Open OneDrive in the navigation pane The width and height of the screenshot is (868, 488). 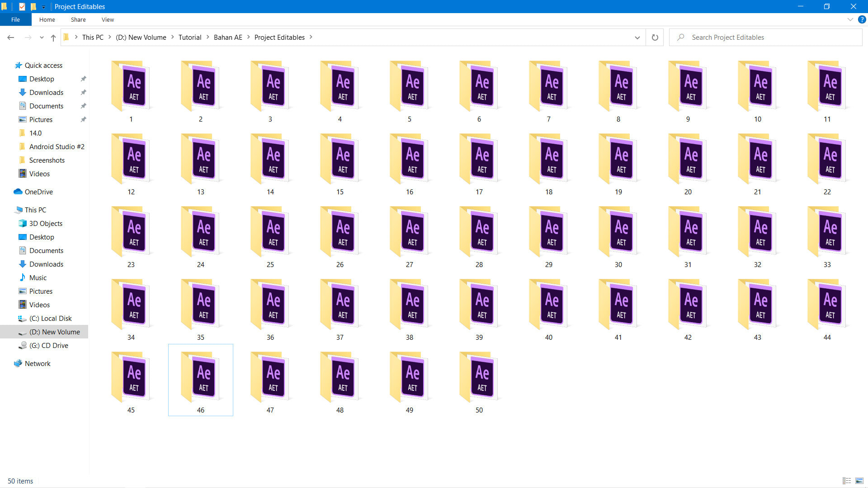(38, 192)
